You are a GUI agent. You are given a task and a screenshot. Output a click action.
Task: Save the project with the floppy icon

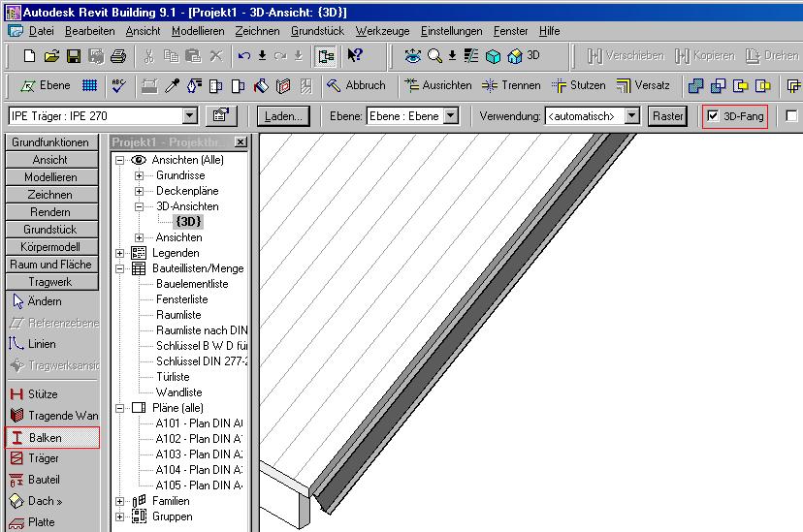pyautogui.click(x=75, y=56)
